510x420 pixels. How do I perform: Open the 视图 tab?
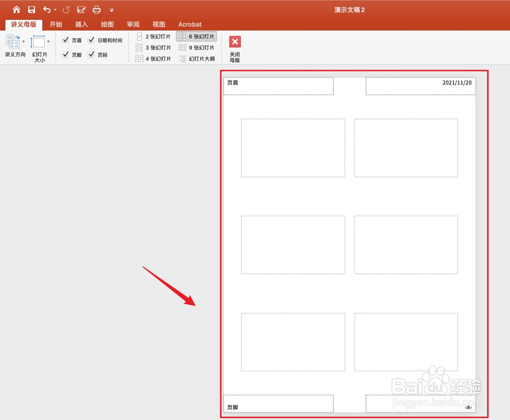click(159, 25)
